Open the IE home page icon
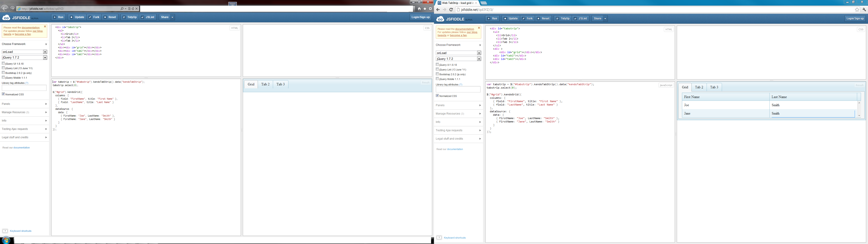The height and width of the screenshot is (244, 868). point(419,9)
